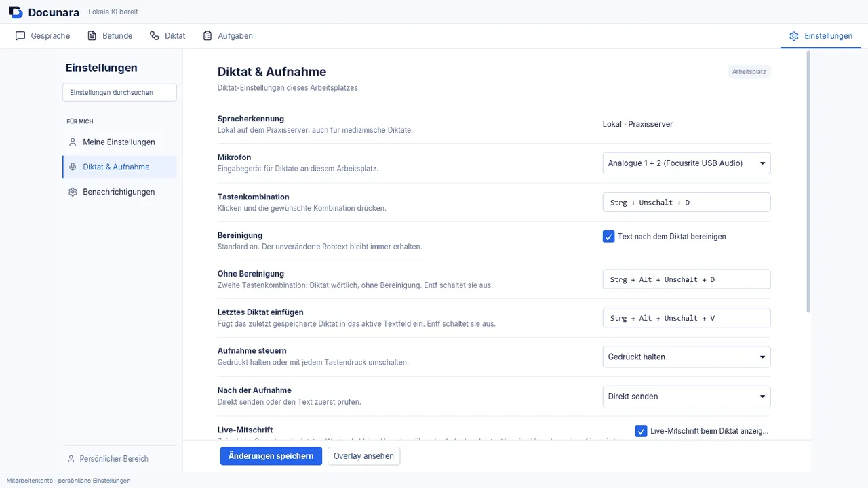Open the Aufnahme steuern dropdown
The height and width of the screenshot is (488, 868).
click(x=686, y=357)
